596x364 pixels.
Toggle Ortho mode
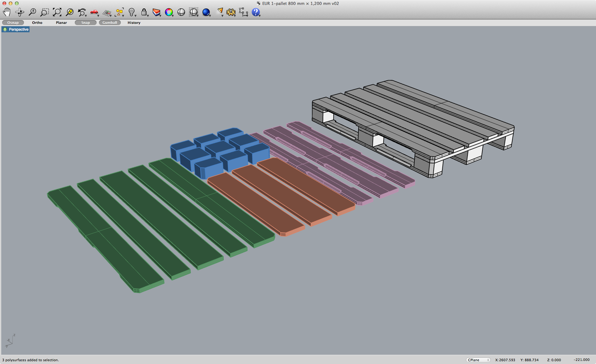(37, 22)
